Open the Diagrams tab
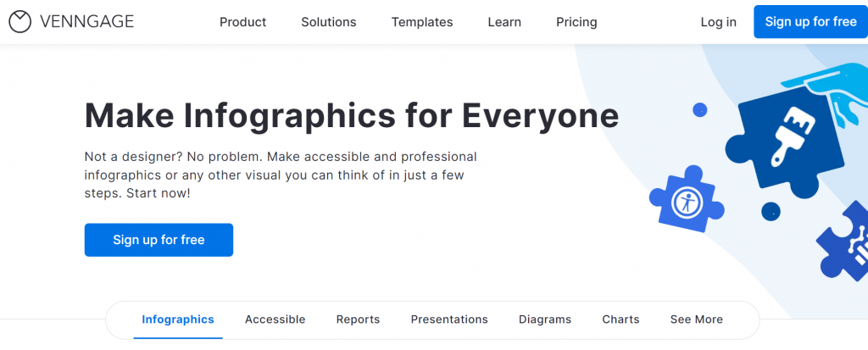868x350 pixels. click(x=545, y=319)
